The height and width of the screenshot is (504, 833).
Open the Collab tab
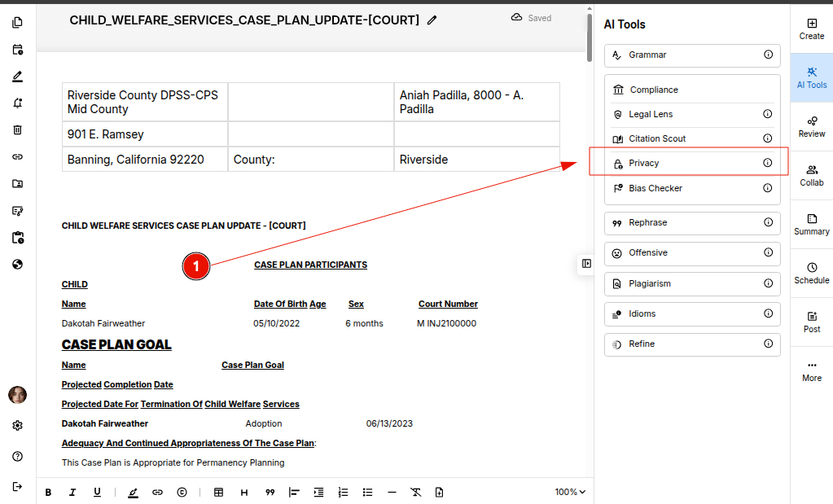tap(811, 175)
